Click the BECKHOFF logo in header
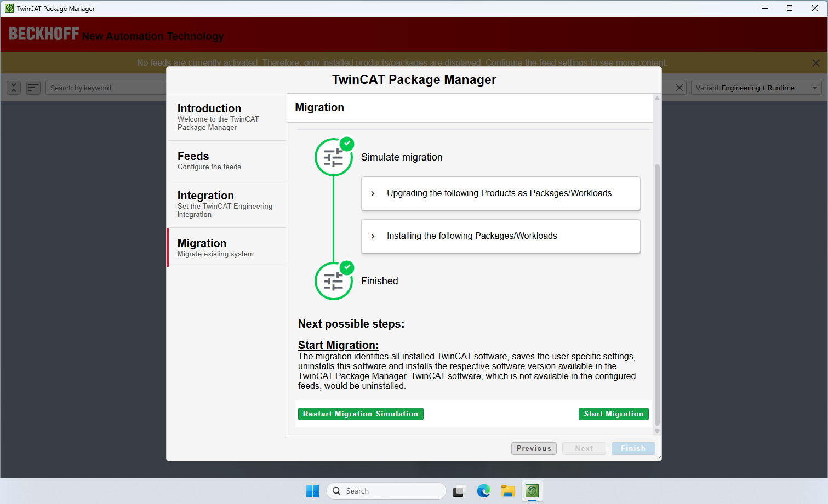The height and width of the screenshot is (504, 828). (44, 34)
